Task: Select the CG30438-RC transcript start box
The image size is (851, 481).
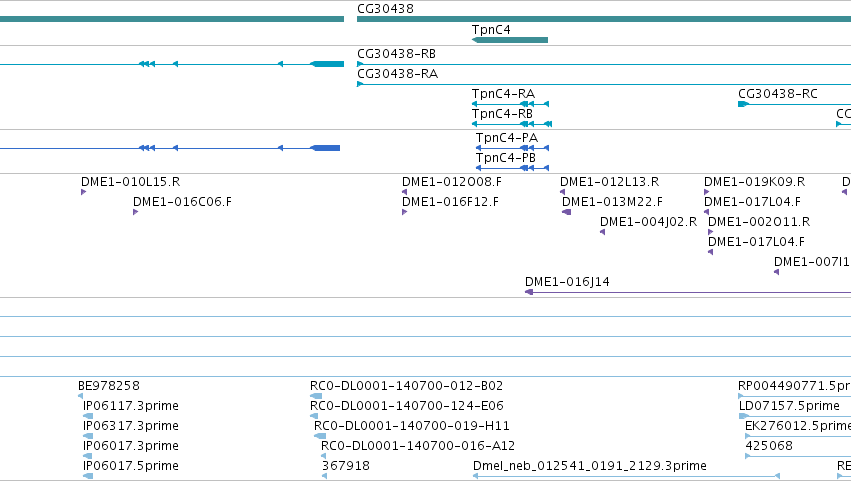Action: 743,104
